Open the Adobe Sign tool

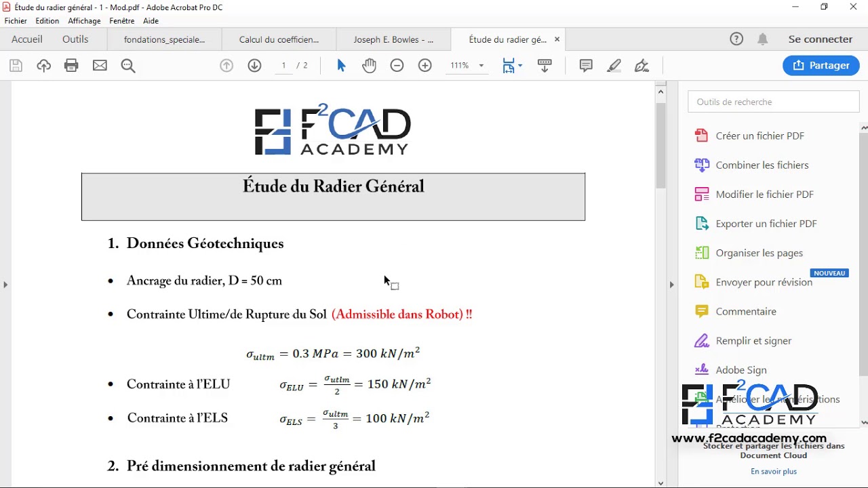pos(741,370)
